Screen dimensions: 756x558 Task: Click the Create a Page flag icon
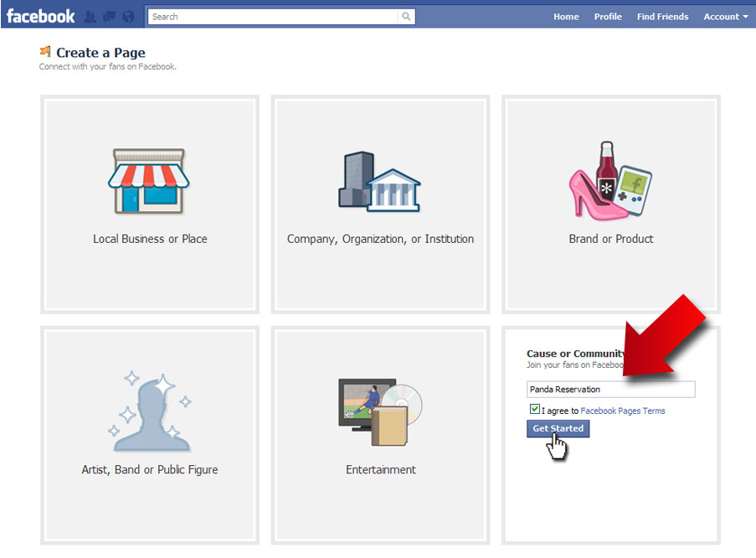point(45,50)
